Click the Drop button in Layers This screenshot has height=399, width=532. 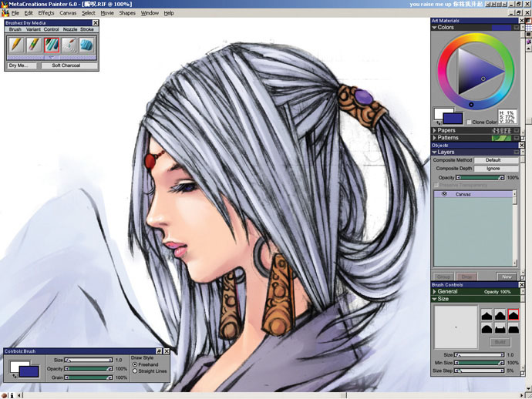point(467,277)
